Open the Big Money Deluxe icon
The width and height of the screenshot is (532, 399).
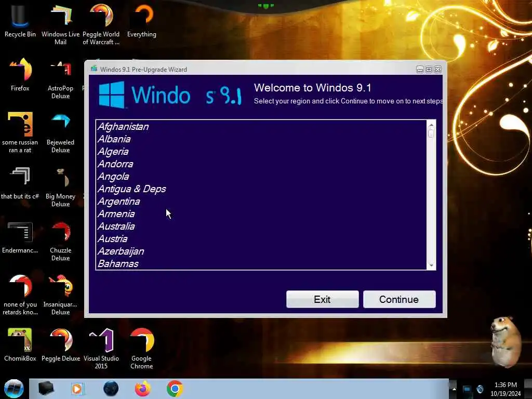click(60, 187)
